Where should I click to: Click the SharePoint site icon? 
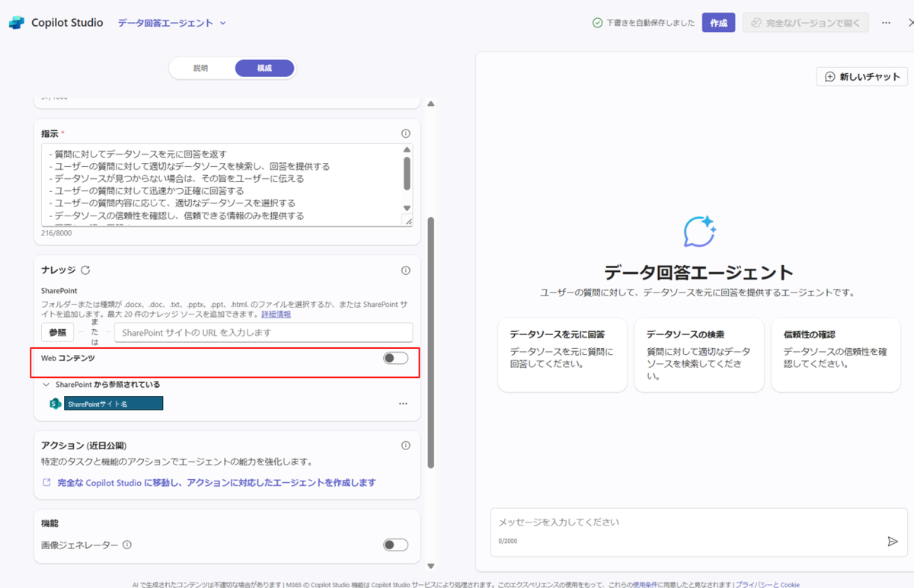[56, 404]
